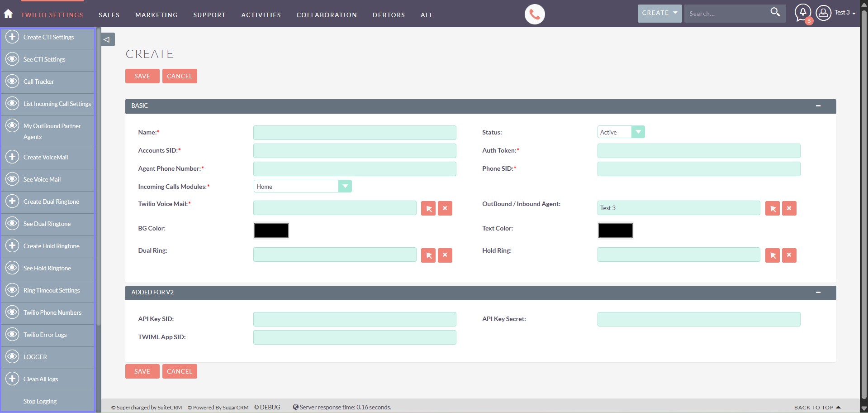Collapse the BASIC panel
This screenshot has width=868, height=413.
(x=818, y=106)
